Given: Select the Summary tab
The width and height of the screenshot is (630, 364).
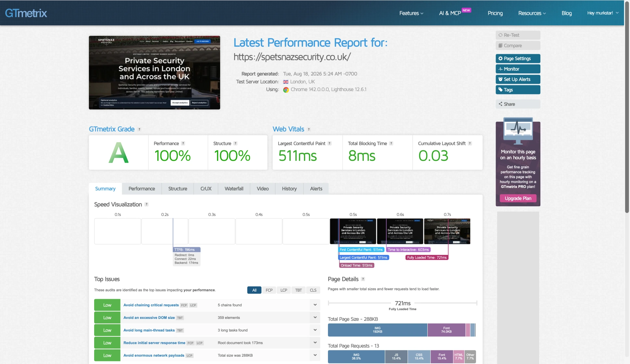Looking at the screenshot, I should click(105, 189).
